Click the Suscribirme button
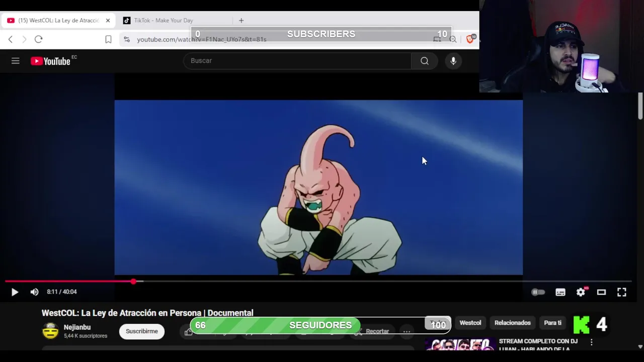Viewport: 644px width, 362px height. click(142, 331)
